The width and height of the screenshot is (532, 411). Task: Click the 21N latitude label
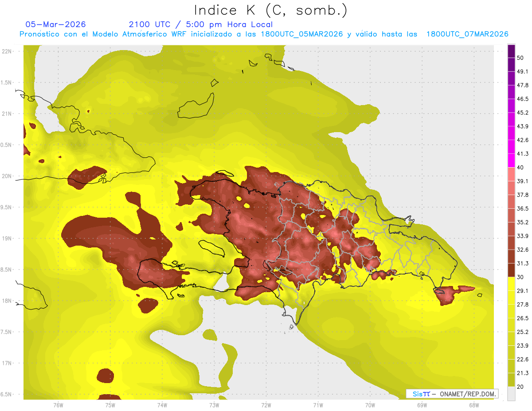coord(7,114)
